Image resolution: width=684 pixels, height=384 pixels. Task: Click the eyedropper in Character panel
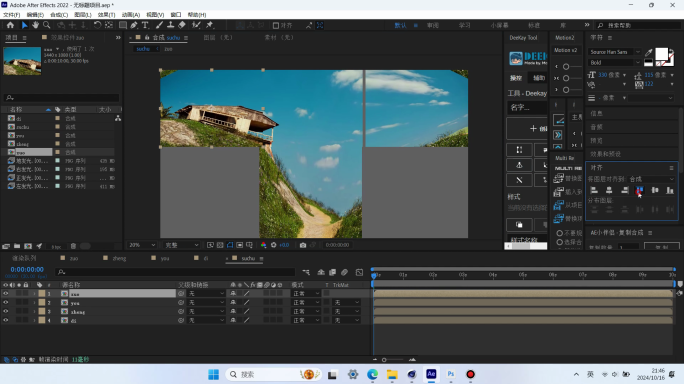tap(649, 53)
